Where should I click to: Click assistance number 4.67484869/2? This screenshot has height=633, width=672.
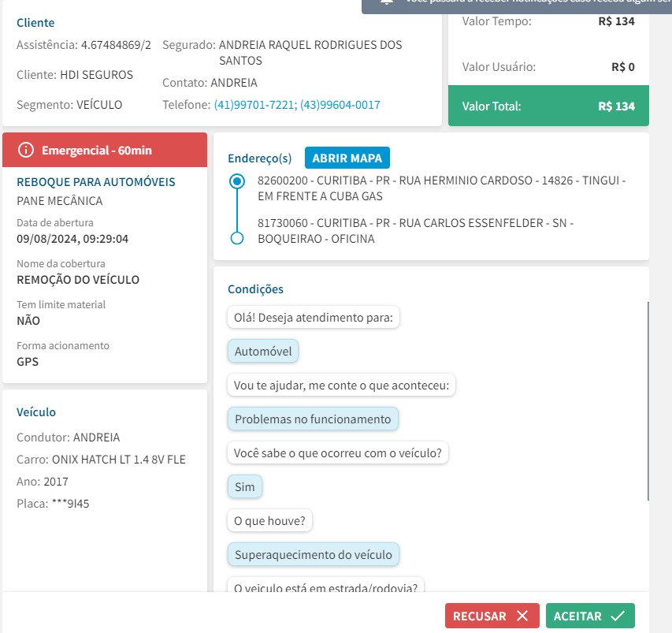click(116, 45)
